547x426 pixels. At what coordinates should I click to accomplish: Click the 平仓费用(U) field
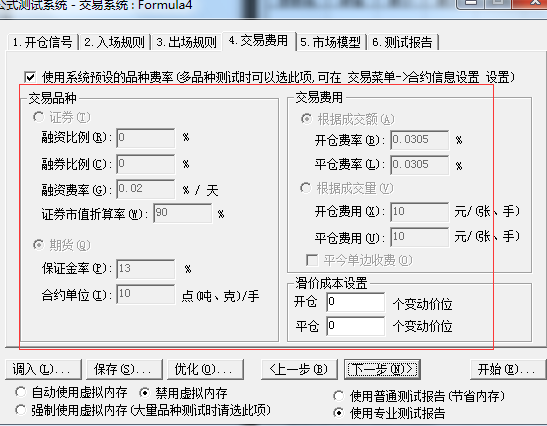tap(420, 237)
